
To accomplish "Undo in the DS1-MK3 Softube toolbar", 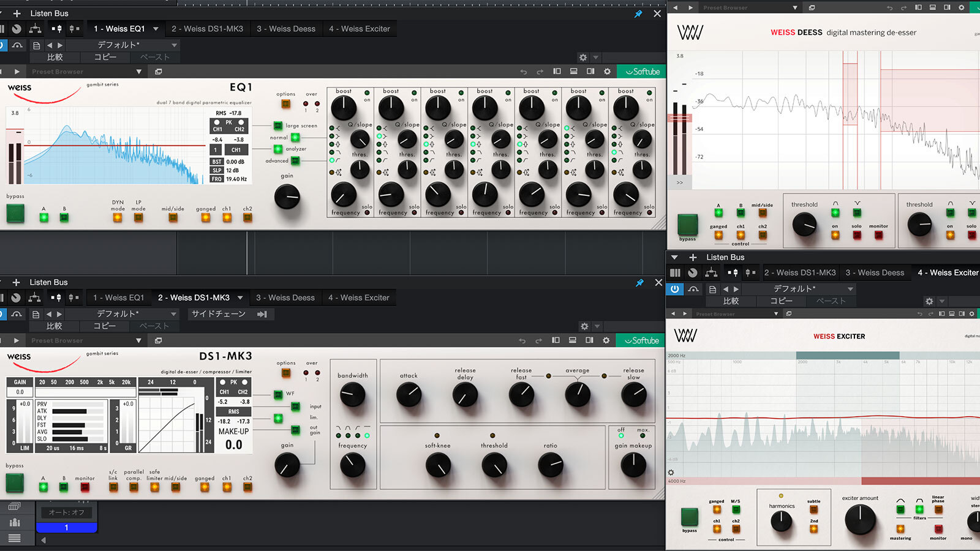I will coord(522,340).
